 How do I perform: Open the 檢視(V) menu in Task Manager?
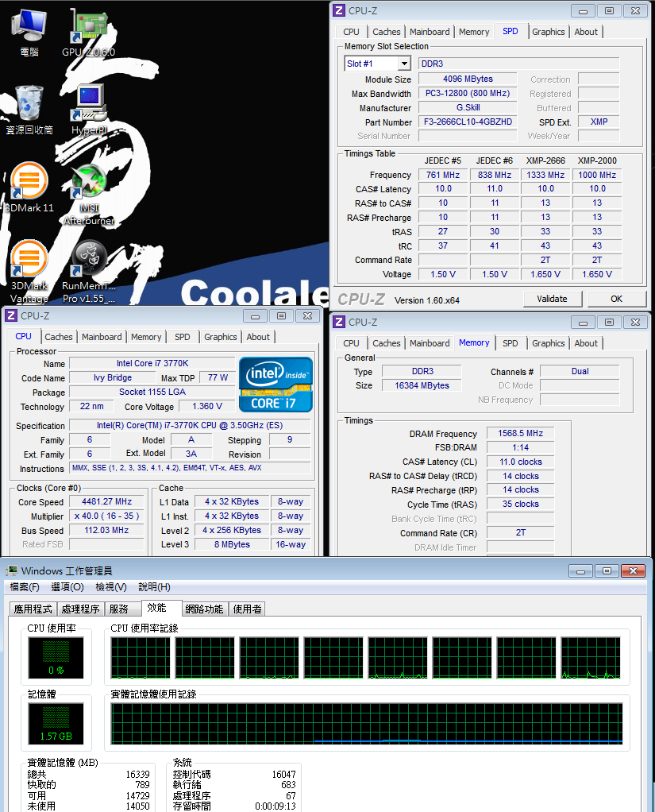[x=111, y=586]
